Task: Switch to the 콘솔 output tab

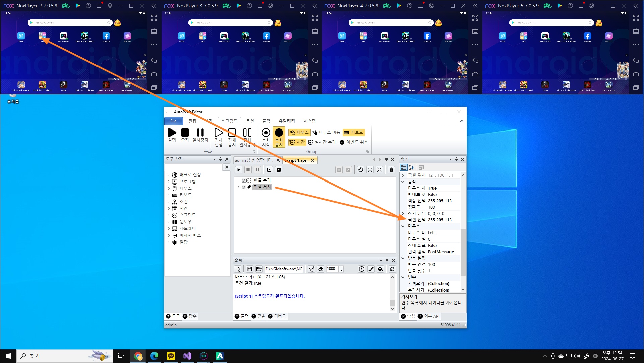Action: click(x=259, y=316)
